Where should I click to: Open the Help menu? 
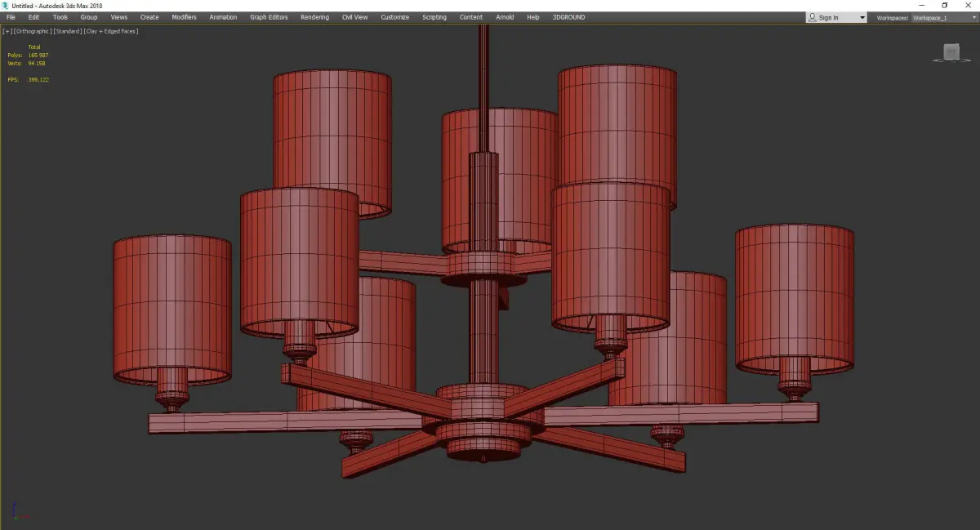point(533,17)
